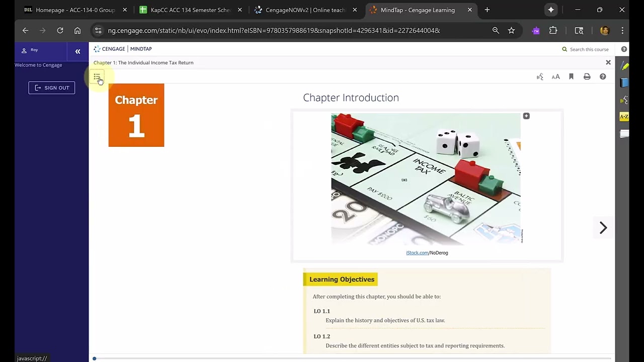Close the MindTap browser tab
The width and height of the screenshot is (644, 362).
pos(470,10)
